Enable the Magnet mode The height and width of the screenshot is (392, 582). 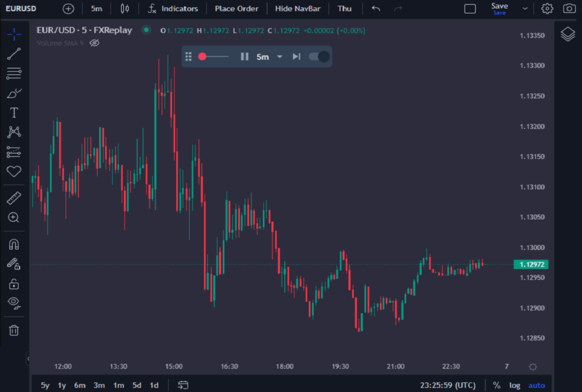tap(13, 244)
